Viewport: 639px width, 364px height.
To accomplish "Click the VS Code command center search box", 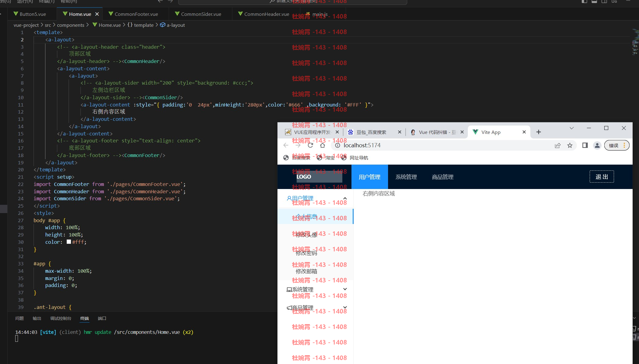I will click(292, 2).
